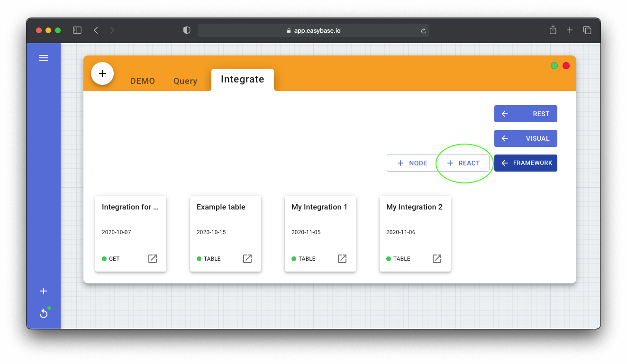
Task: Open the external link on My Integration 1
Action: pyautogui.click(x=342, y=258)
